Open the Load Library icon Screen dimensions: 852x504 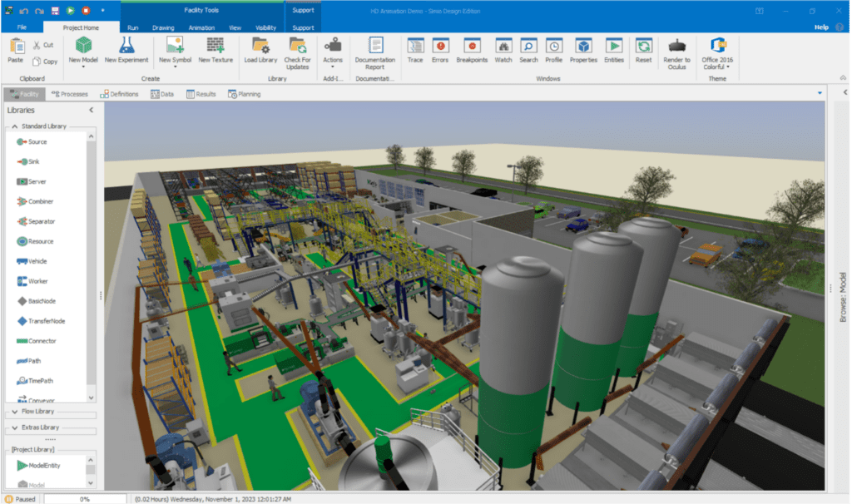coord(260,46)
